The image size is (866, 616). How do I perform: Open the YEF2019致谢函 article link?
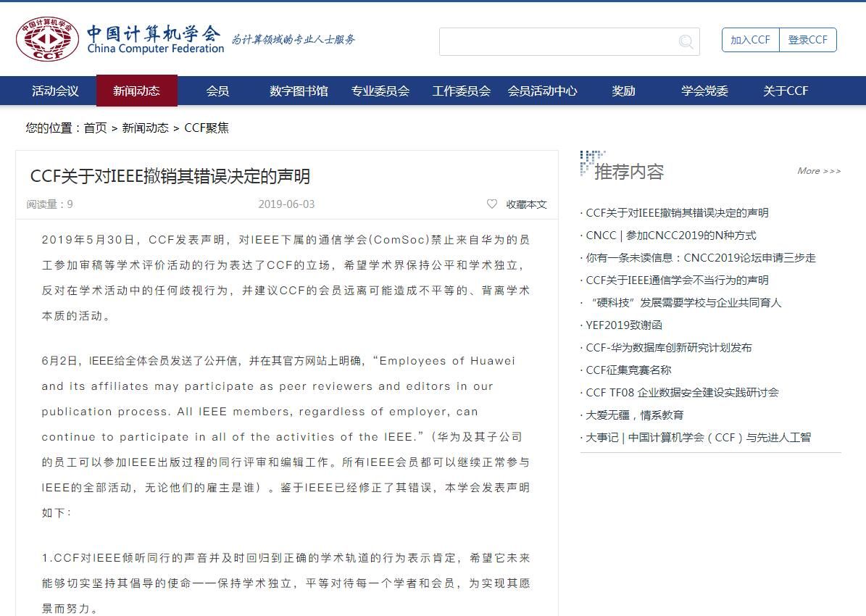(x=624, y=325)
